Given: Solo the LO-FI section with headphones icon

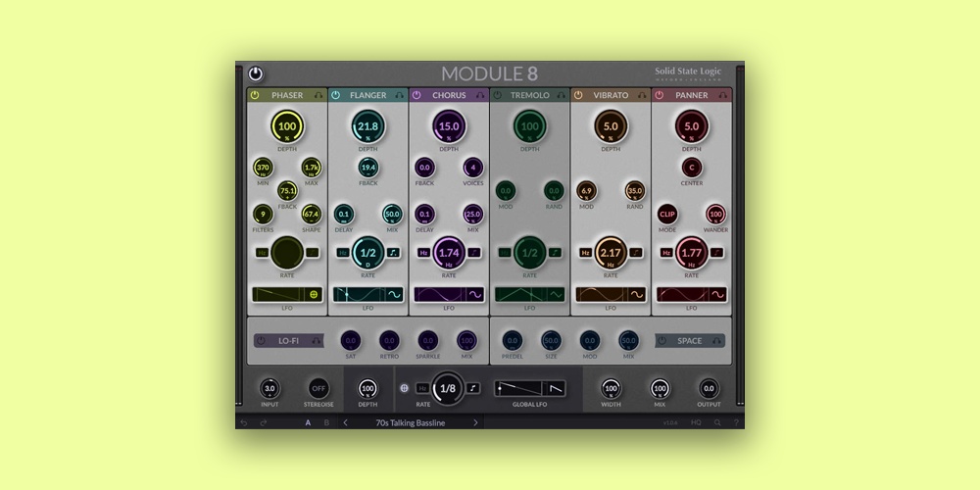Looking at the screenshot, I should coord(316,341).
